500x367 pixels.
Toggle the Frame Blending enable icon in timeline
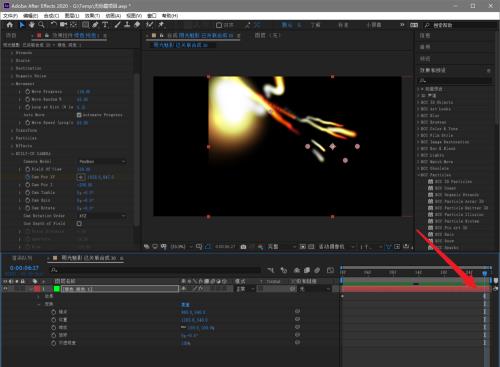[307, 270]
